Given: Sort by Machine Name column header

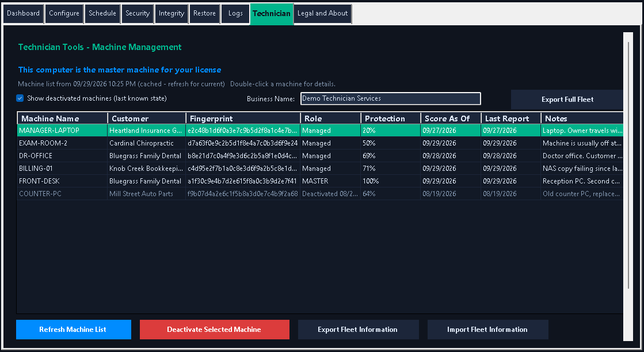Looking at the screenshot, I should (62, 118).
